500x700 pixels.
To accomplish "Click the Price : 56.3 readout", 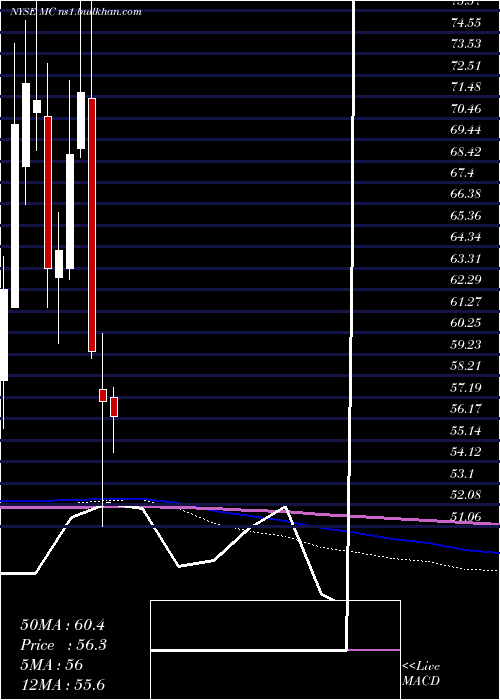I will point(63,645).
